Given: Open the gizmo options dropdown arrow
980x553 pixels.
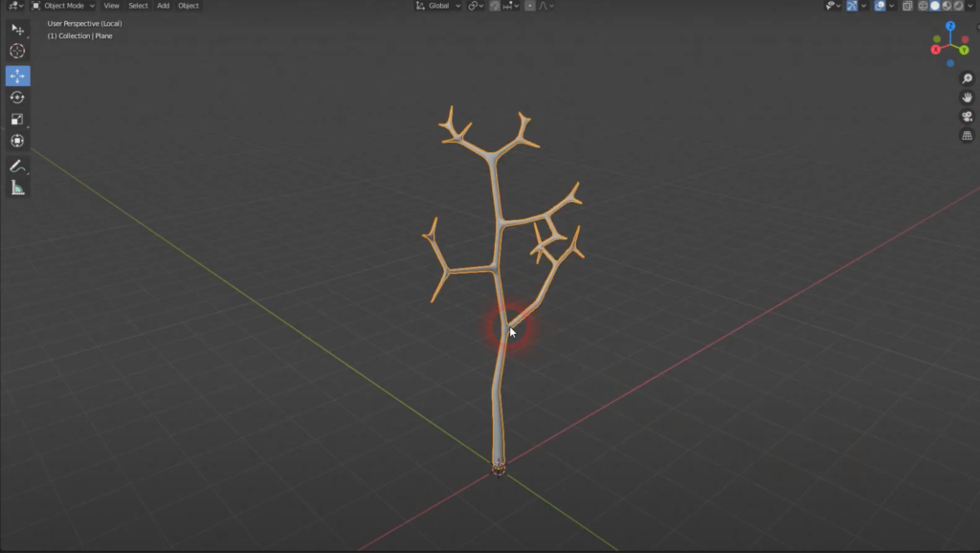Looking at the screenshot, I should point(864,6).
